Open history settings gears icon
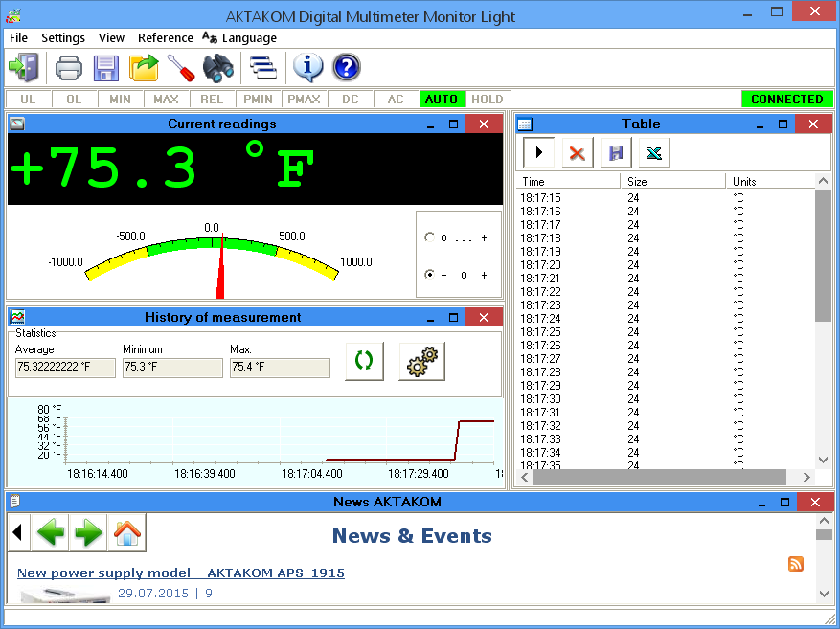Screen dimensions: 840x629 click(x=422, y=361)
